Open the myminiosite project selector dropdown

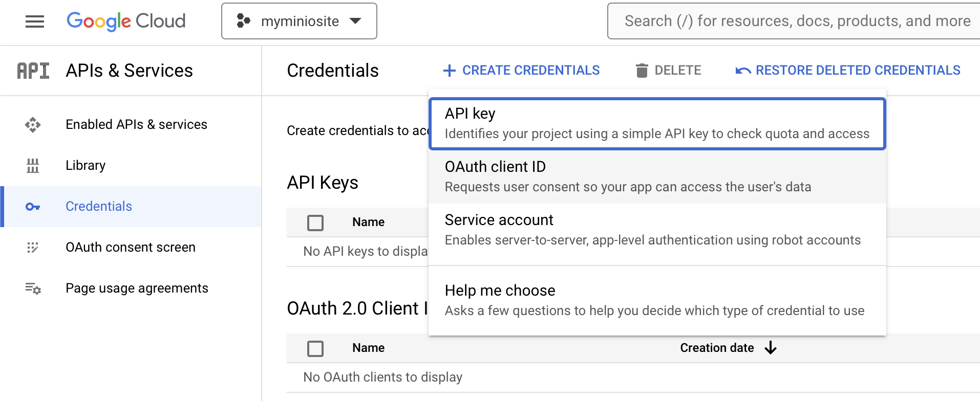[299, 21]
